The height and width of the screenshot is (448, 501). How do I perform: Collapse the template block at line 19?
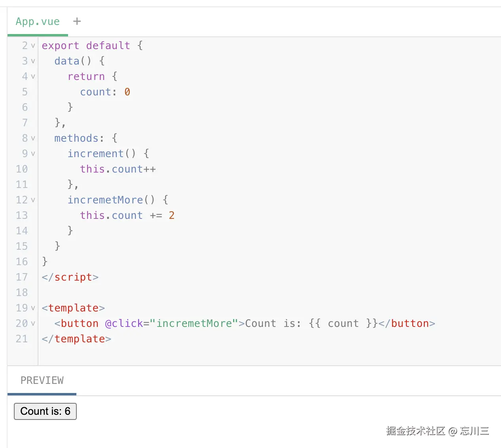(33, 308)
